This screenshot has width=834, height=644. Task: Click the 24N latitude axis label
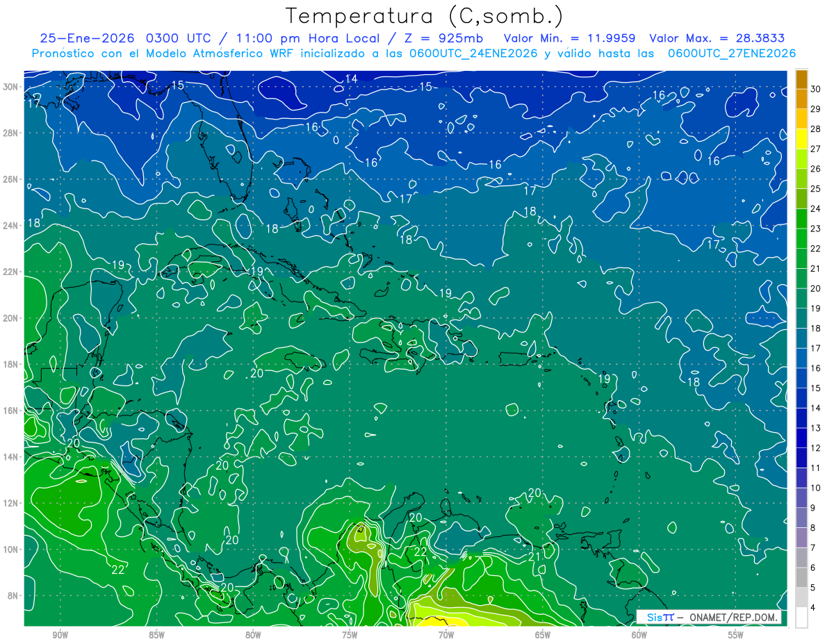click(10, 226)
